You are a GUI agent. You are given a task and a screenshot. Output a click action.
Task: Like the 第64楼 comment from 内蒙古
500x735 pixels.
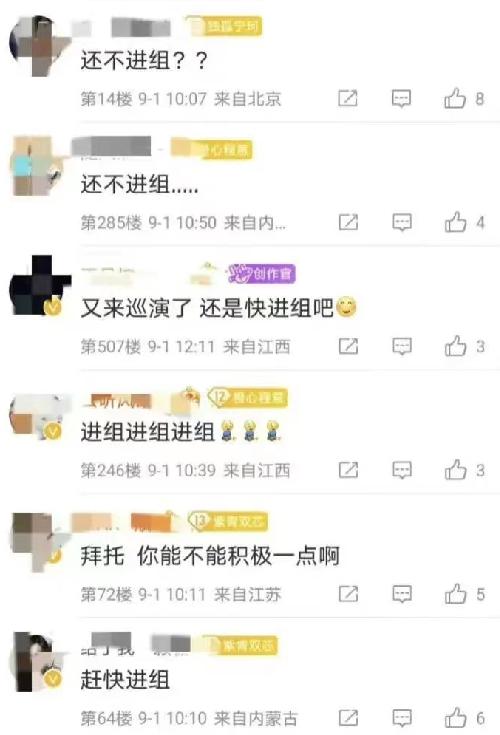(x=455, y=718)
